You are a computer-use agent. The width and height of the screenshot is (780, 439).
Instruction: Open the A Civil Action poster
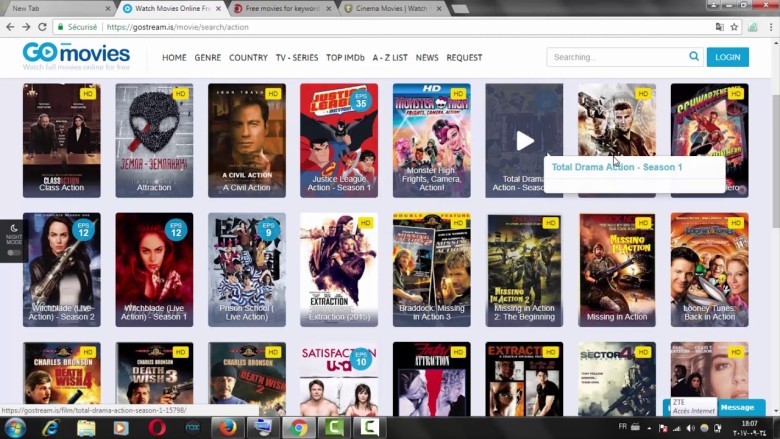(x=247, y=141)
